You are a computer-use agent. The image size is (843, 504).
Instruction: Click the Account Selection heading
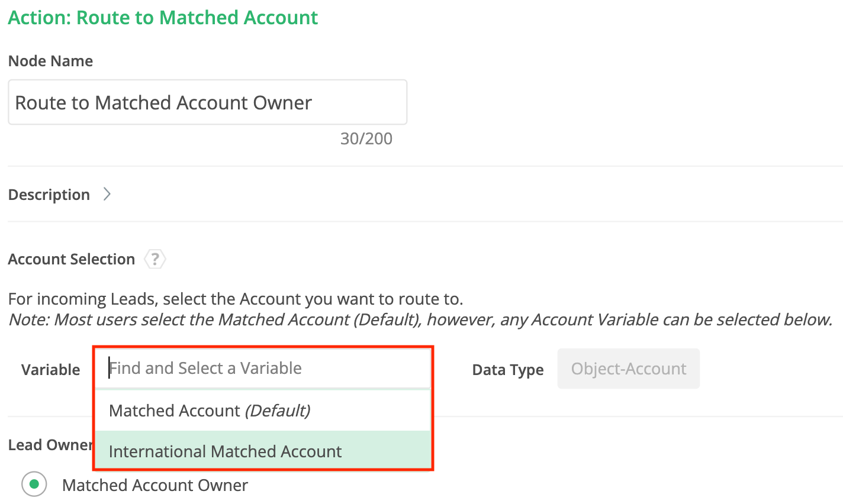(x=72, y=259)
